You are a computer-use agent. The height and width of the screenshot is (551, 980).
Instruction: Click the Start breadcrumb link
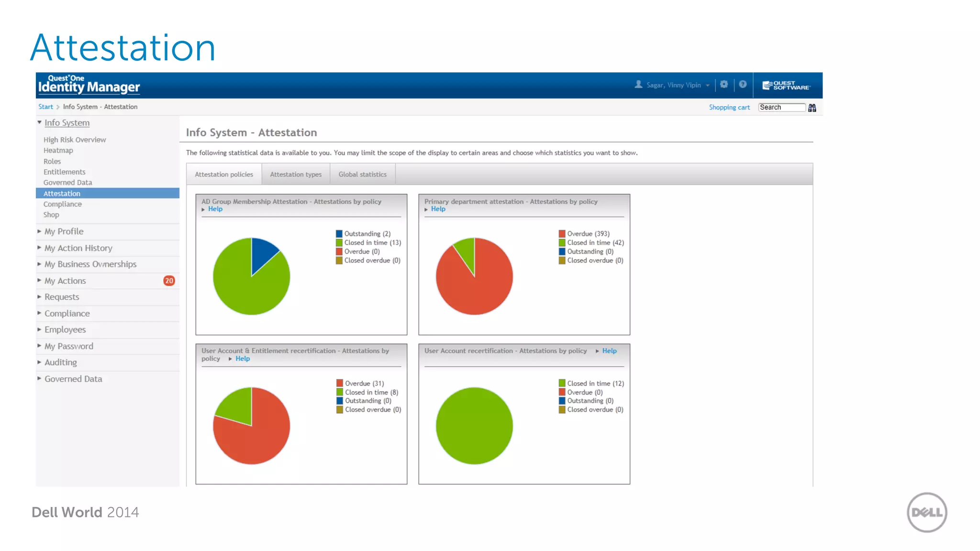[45, 107]
